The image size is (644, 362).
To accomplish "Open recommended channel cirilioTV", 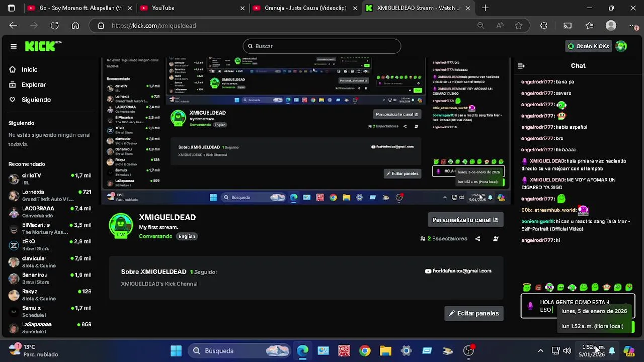I will pos(50,179).
